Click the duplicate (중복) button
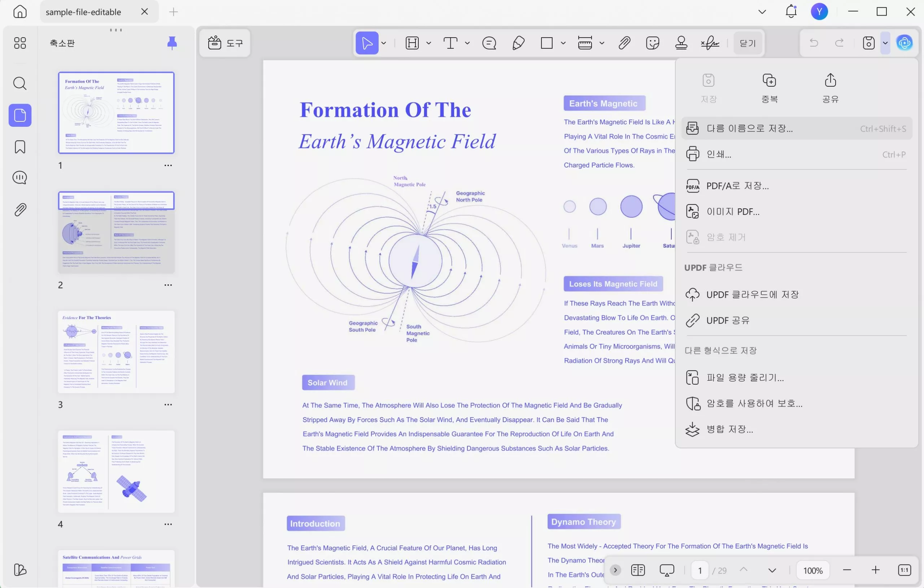924x588 pixels. click(x=770, y=88)
